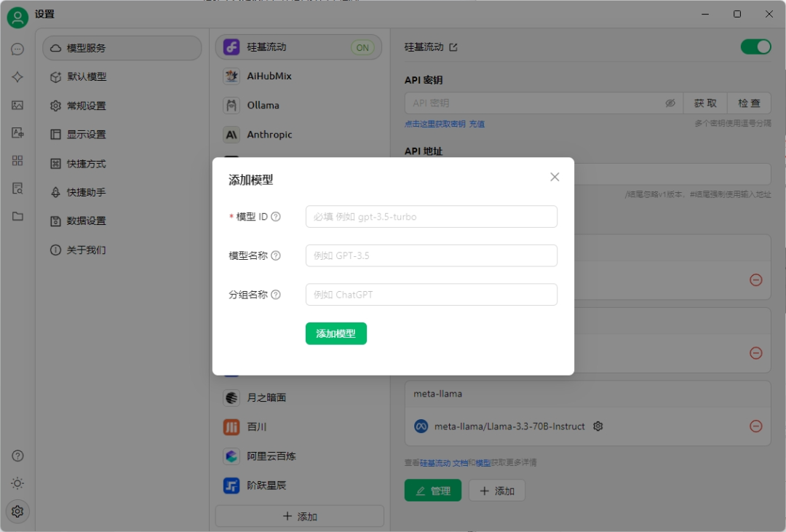Click the 阿里云百炼 provider icon
Image resolution: width=786 pixels, height=532 pixels.
pos(231,456)
